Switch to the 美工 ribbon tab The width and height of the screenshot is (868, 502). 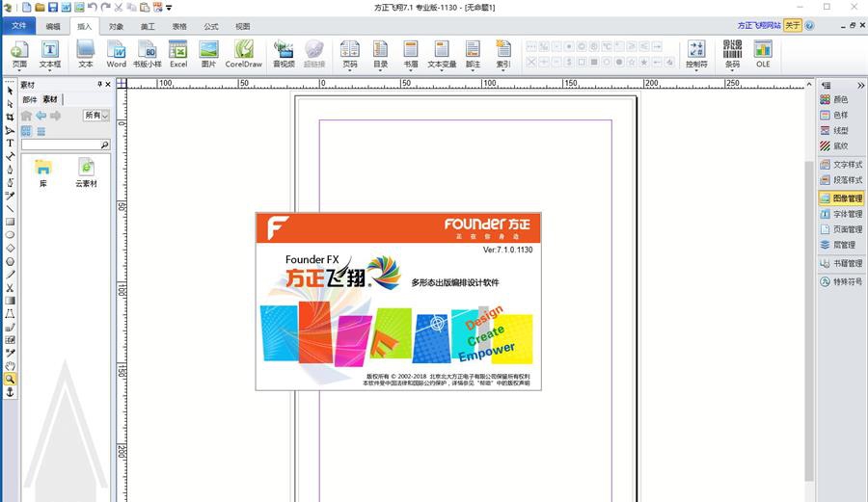tap(148, 26)
